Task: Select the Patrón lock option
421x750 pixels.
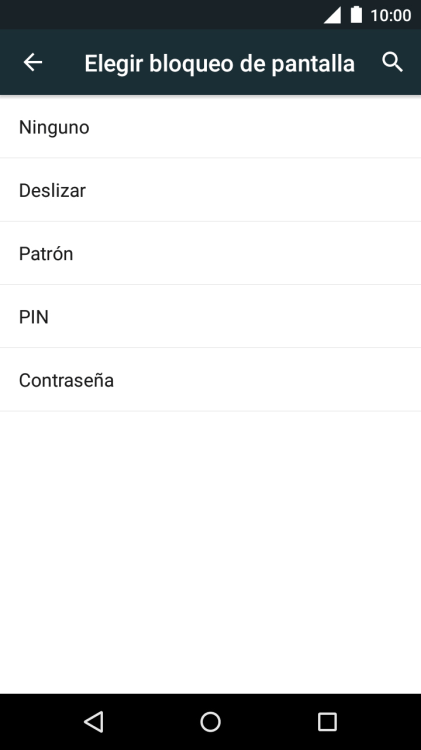Action: point(210,253)
